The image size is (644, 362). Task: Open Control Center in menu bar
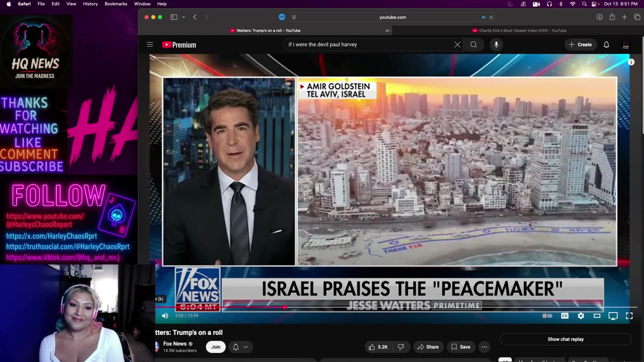[595, 4]
